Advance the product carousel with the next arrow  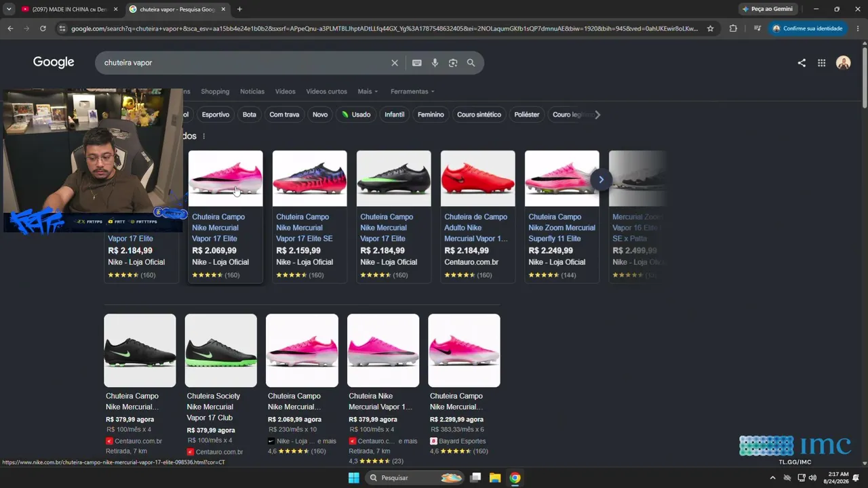[x=601, y=180]
